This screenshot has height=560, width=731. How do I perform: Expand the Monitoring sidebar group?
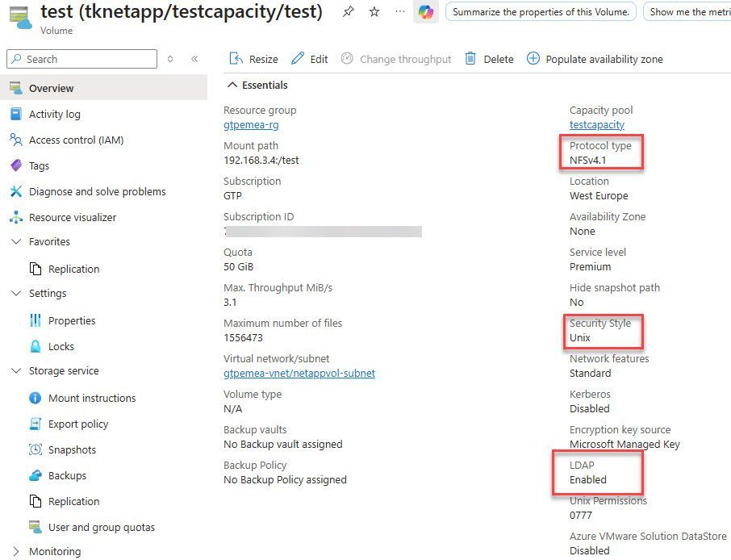(16, 552)
